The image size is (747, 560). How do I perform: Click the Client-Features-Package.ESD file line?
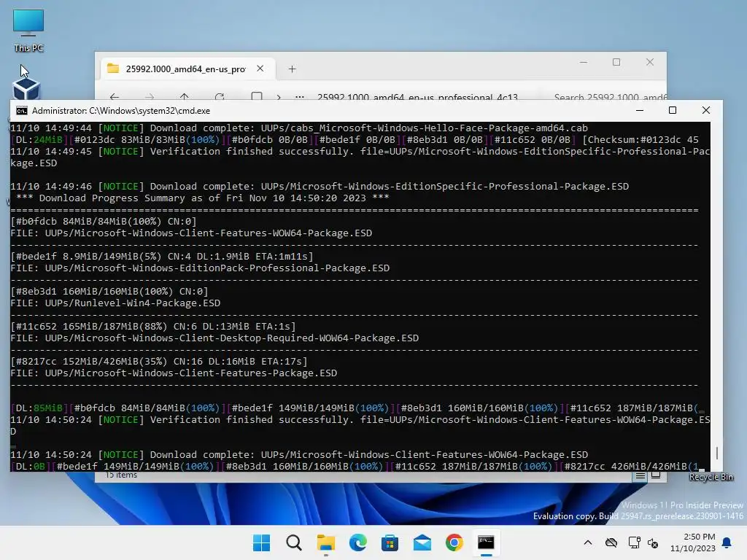point(174,373)
